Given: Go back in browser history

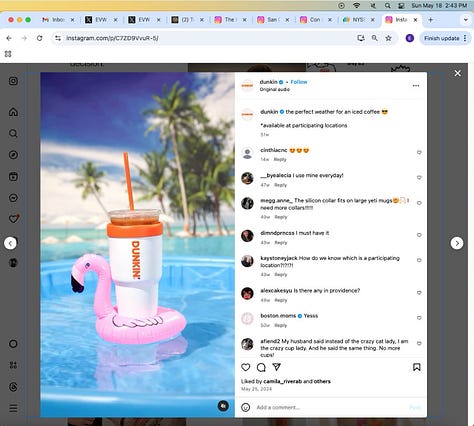Looking at the screenshot, I should click(x=9, y=38).
